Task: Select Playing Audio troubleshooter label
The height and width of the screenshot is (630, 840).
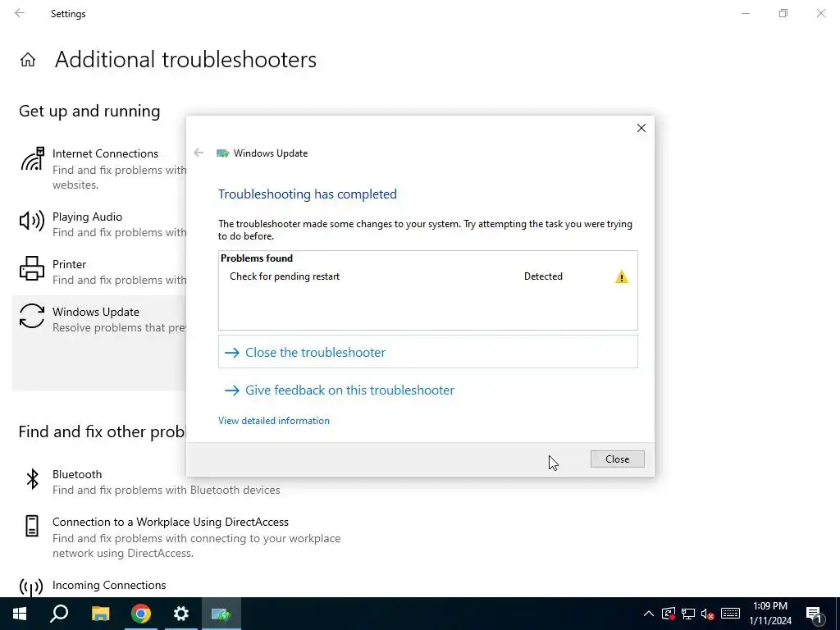Action: 87,217
